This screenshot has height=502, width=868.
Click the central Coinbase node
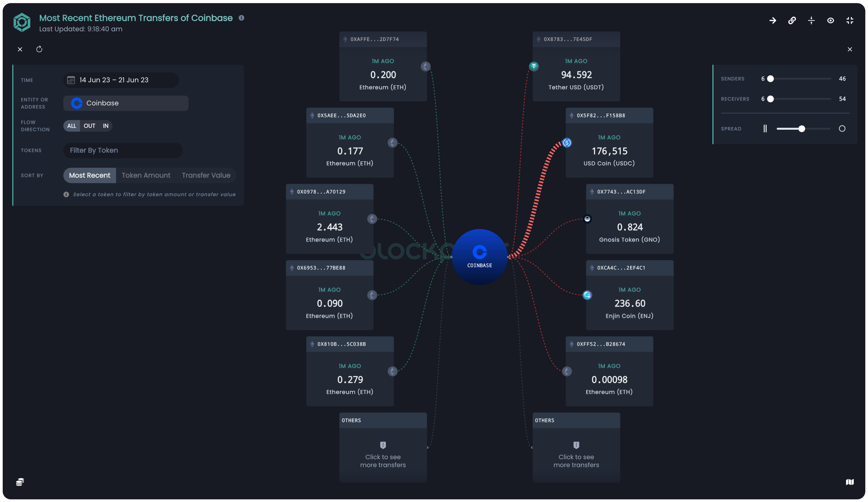point(479,257)
